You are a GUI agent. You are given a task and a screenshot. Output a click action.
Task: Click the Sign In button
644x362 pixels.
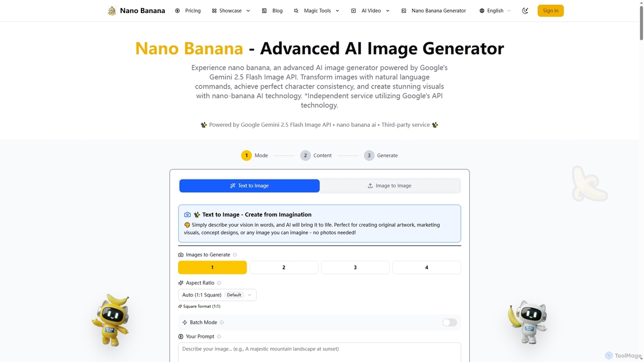click(550, 11)
